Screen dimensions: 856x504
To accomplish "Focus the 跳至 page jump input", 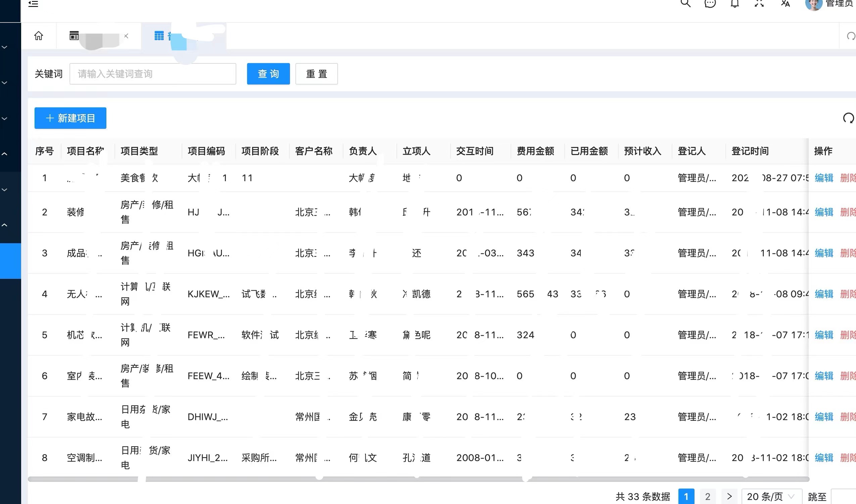I will [x=844, y=497].
